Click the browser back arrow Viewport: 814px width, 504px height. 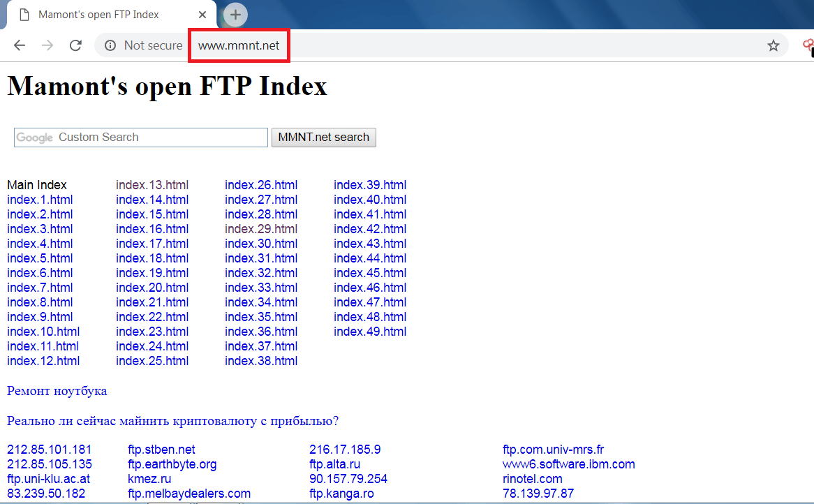click(20, 45)
